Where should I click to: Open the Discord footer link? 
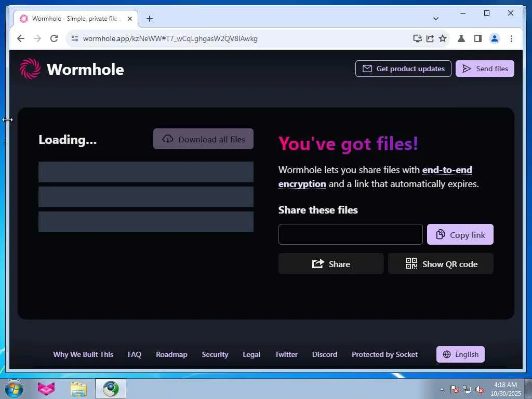pyautogui.click(x=325, y=354)
